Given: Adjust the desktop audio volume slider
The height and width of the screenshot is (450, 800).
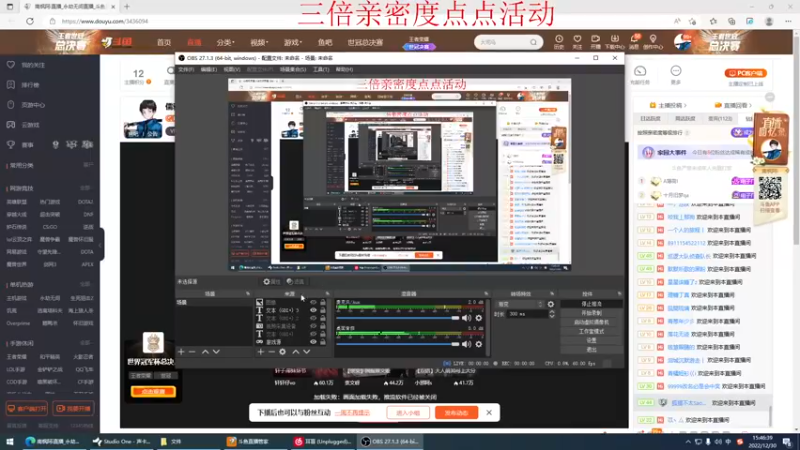Looking at the screenshot, I should pos(398,344).
